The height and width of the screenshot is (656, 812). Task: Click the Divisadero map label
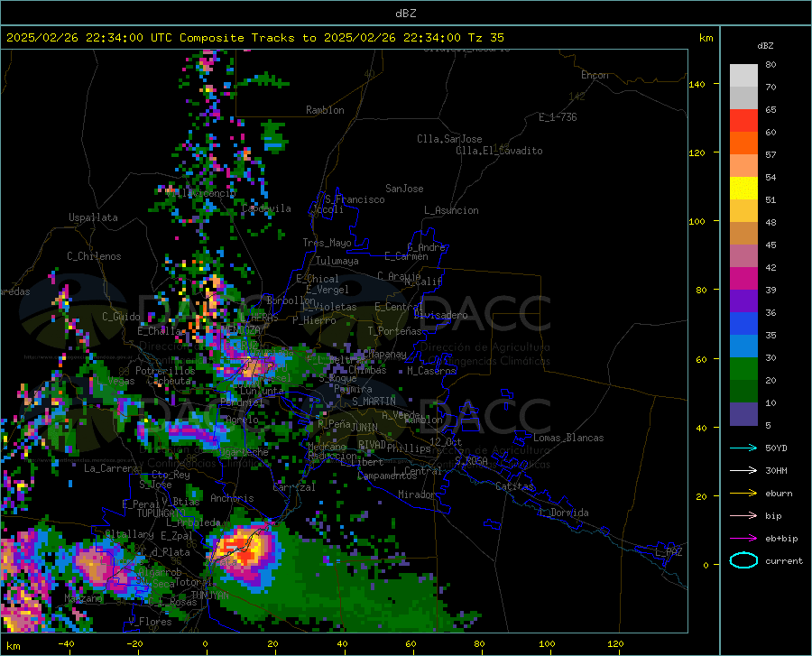(440, 315)
